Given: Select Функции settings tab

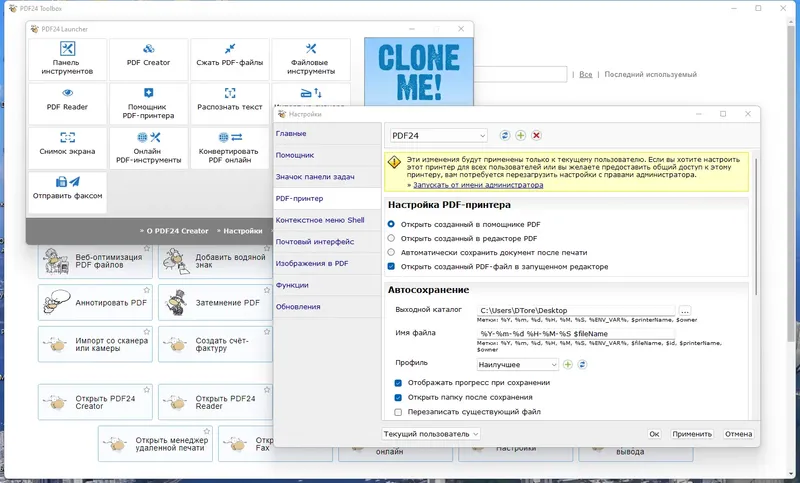Looking at the screenshot, I should pyautogui.click(x=327, y=285).
